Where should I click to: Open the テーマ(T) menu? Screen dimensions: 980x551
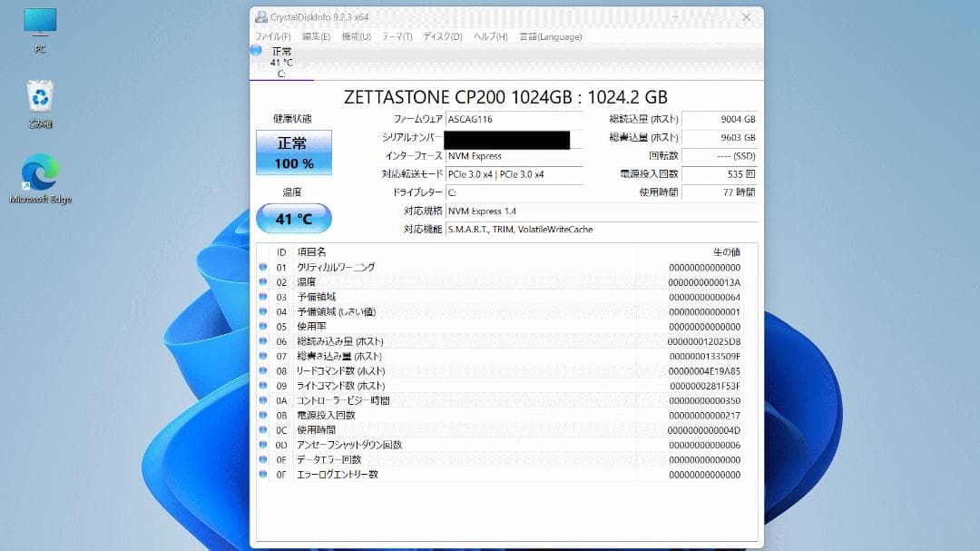(397, 37)
